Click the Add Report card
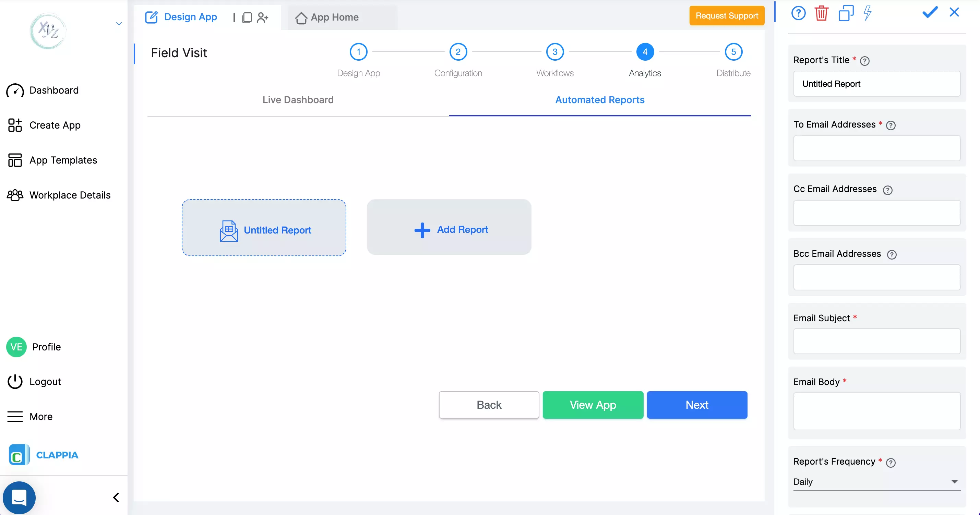This screenshot has width=980, height=515. tap(449, 227)
